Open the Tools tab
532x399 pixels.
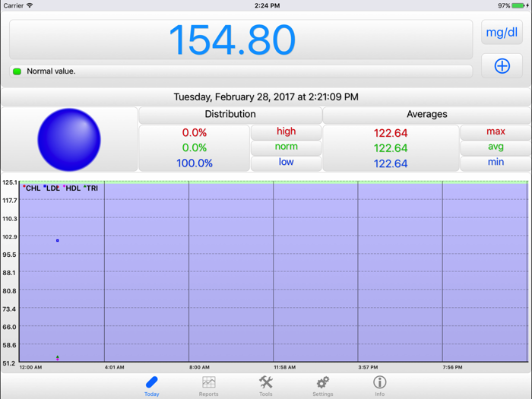coord(265,385)
